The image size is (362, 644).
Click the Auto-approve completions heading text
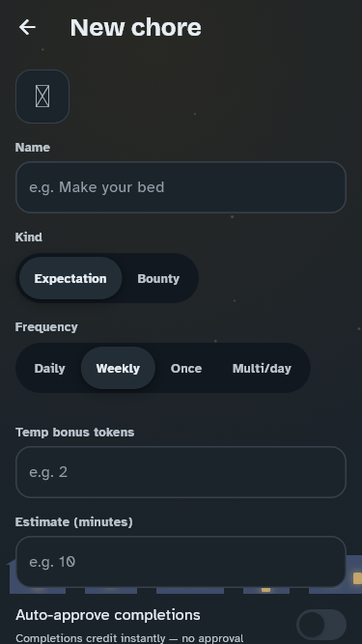(108, 615)
